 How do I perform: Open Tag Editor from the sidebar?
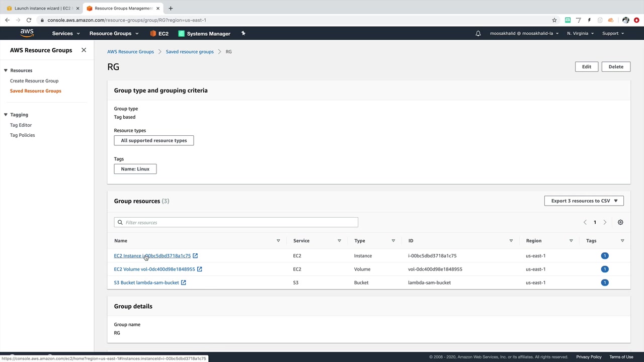click(x=21, y=125)
